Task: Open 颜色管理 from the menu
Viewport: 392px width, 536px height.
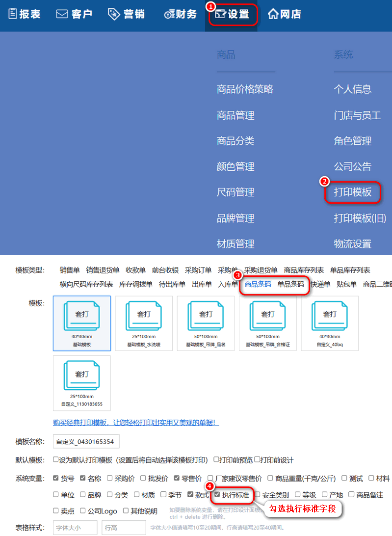Action: click(x=235, y=166)
